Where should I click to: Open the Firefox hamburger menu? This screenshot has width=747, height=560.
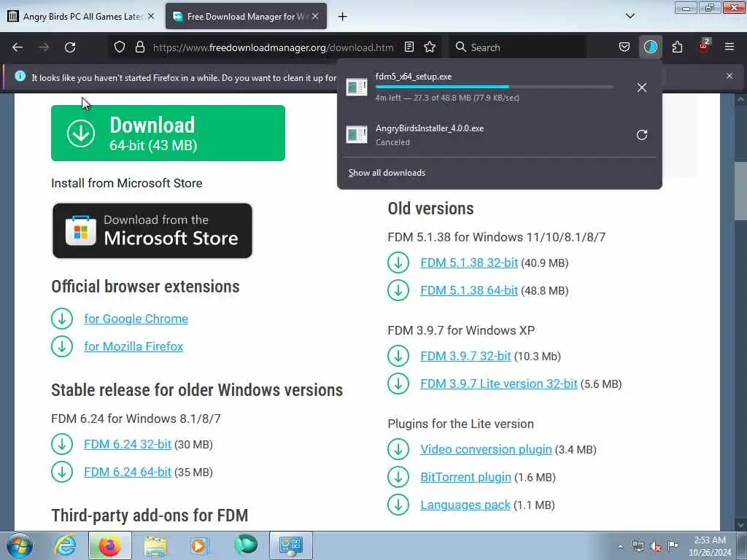point(729,47)
